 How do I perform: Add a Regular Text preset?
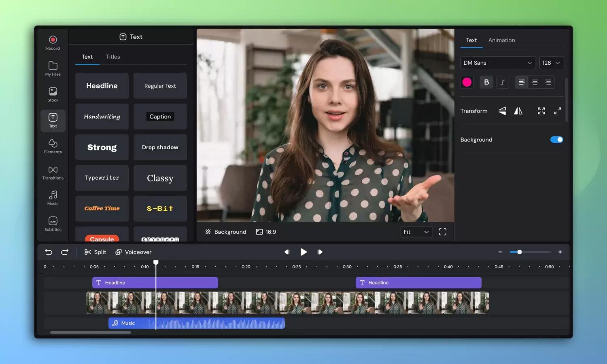160,86
